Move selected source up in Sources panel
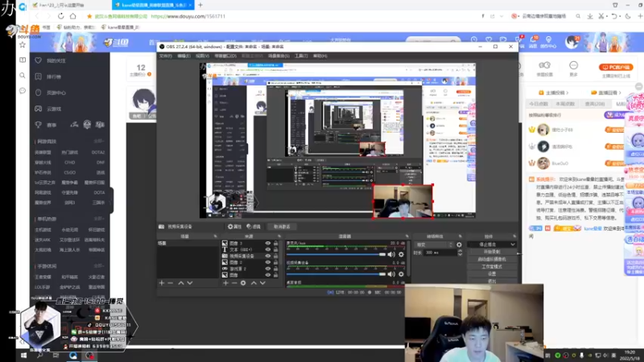The width and height of the screenshot is (644, 362). [254, 283]
